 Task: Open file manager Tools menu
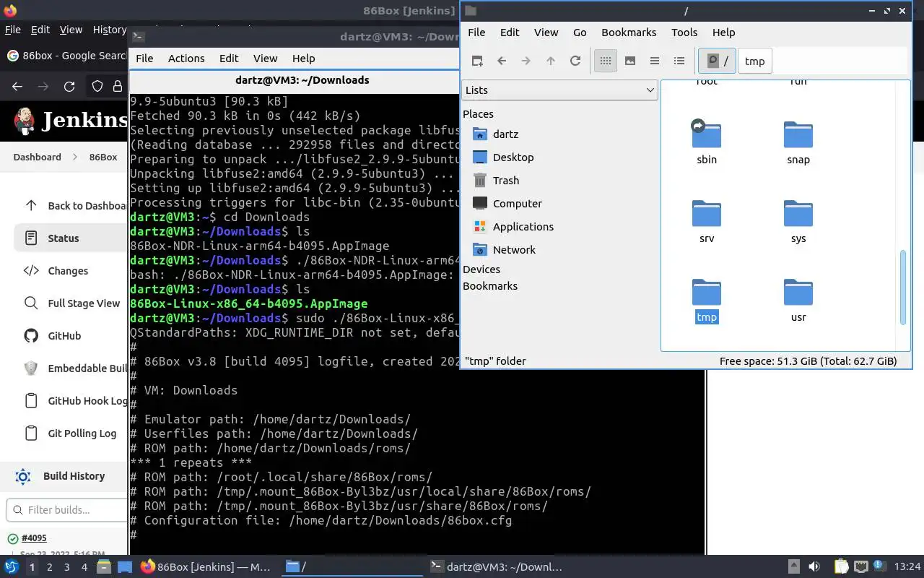tap(684, 32)
